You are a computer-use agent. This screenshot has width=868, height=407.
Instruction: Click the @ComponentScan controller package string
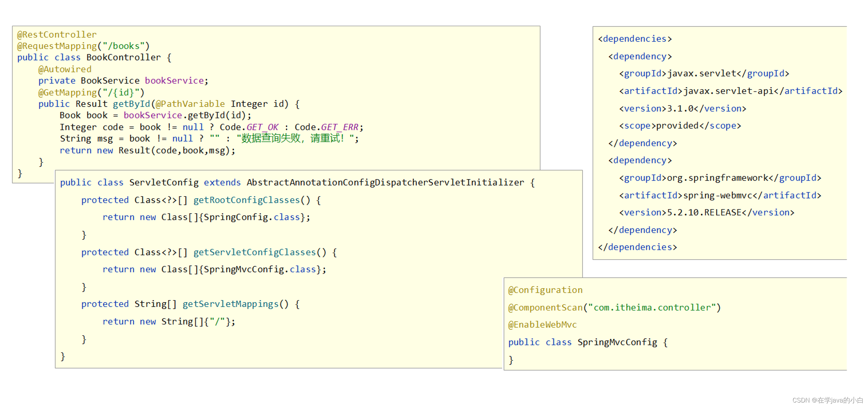pyautogui.click(x=652, y=307)
